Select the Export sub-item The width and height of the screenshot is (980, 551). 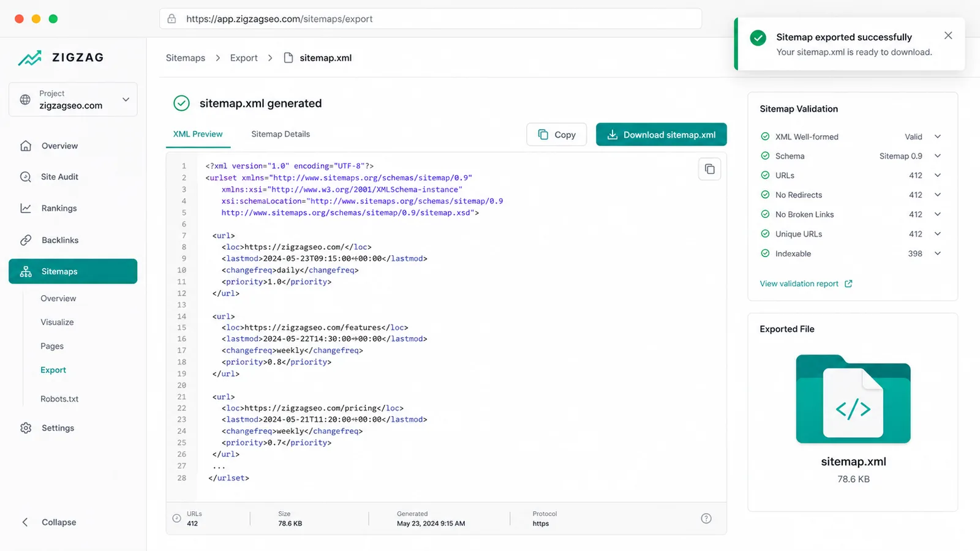point(53,370)
